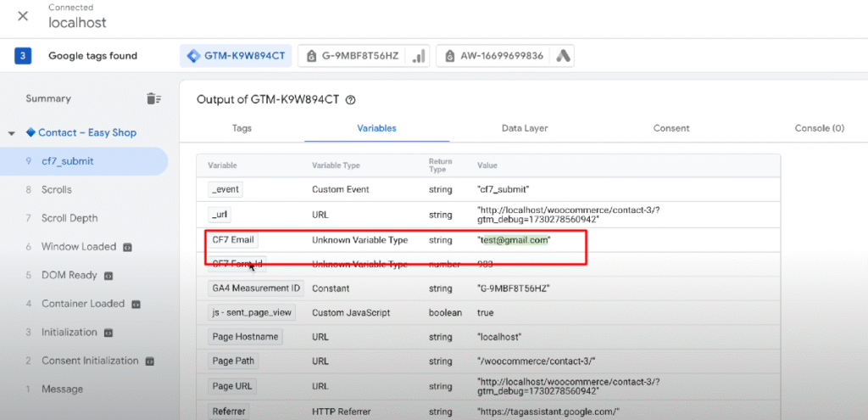868x420 pixels.
Task: Select the GTM-K9W894CT container tag chip
Action: click(236, 56)
